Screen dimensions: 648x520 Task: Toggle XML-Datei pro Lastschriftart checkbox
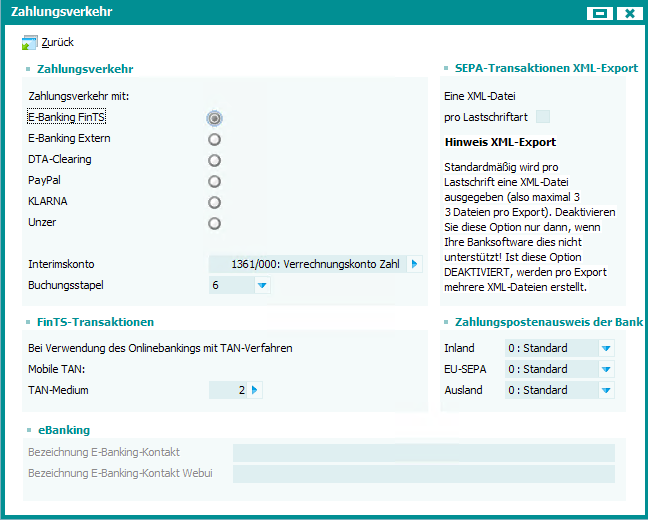[543, 117]
